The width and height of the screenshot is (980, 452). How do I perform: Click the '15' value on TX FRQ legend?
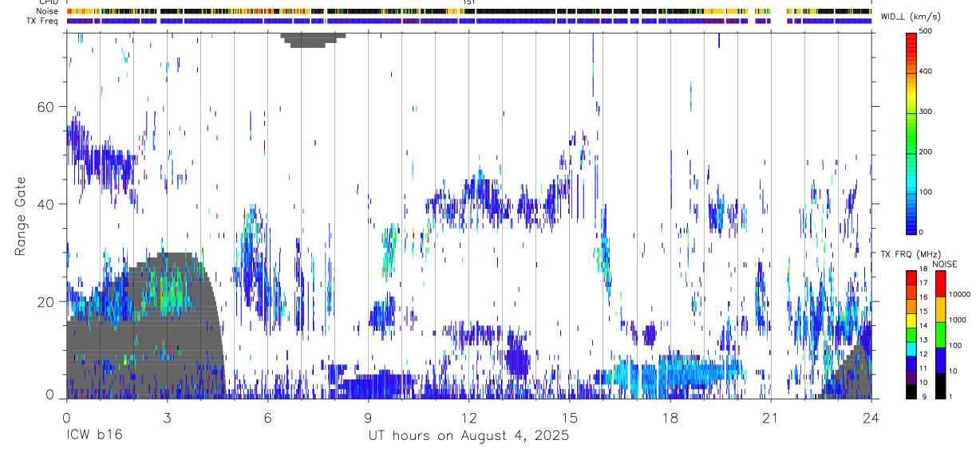(x=923, y=312)
